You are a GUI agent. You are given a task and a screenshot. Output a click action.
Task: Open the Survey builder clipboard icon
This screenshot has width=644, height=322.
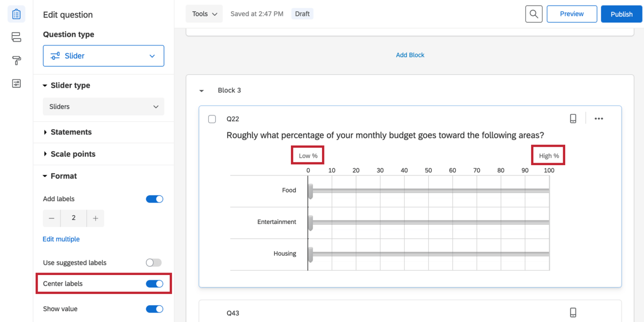tap(16, 14)
